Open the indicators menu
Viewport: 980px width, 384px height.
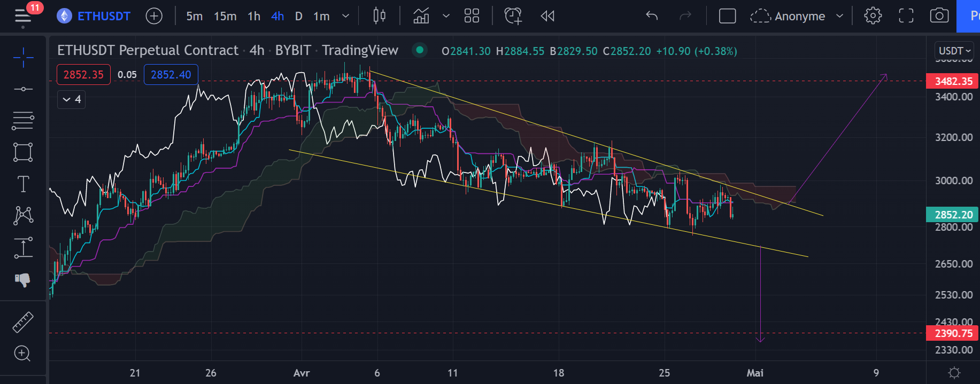tap(421, 16)
